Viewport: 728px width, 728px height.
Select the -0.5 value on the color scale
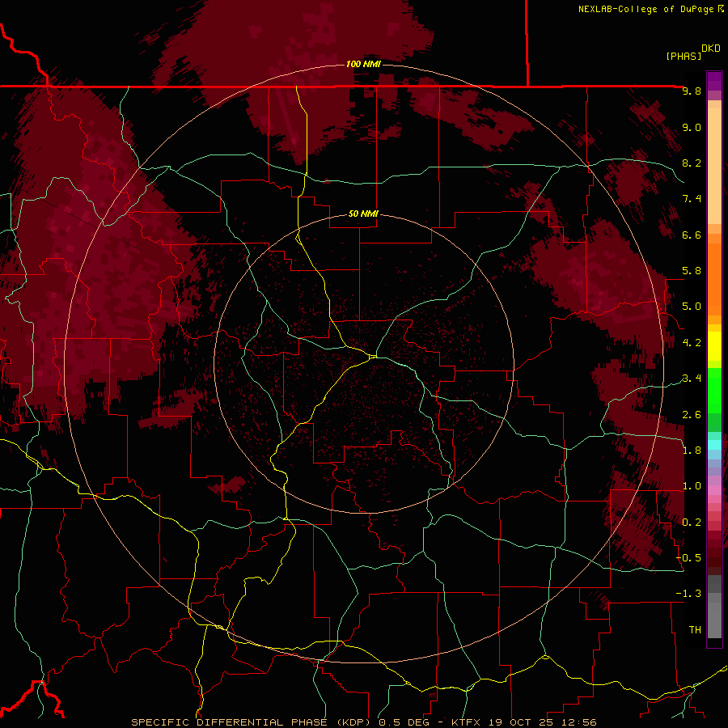[688, 558]
